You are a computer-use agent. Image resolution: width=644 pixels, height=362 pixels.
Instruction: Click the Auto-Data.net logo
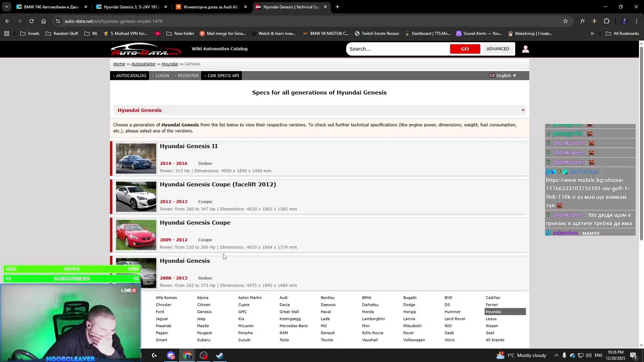145,49
